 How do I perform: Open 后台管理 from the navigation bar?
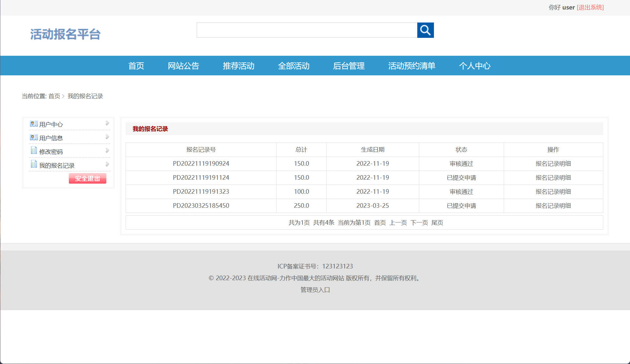pyautogui.click(x=349, y=66)
